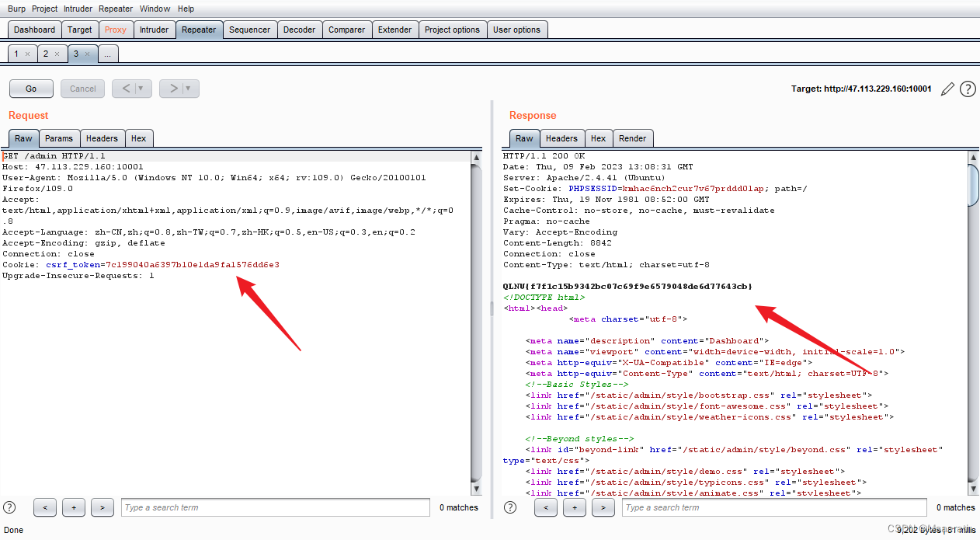Open the Burp menu

click(16, 9)
